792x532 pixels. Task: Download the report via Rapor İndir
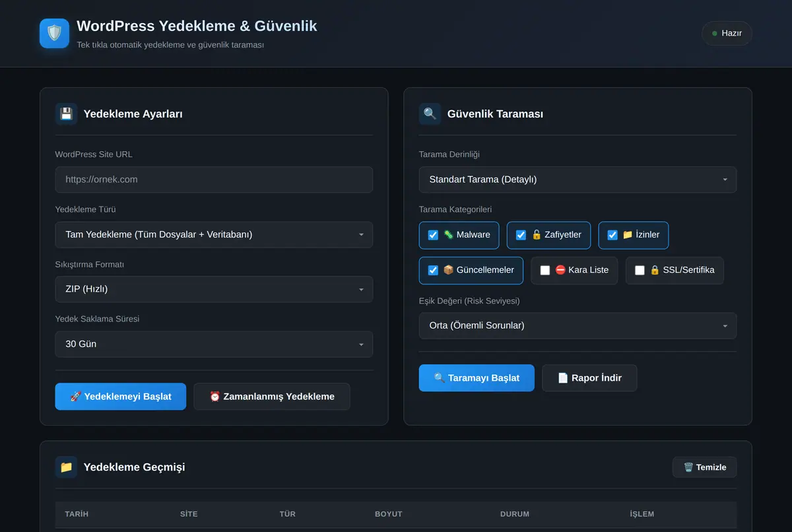coord(589,378)
